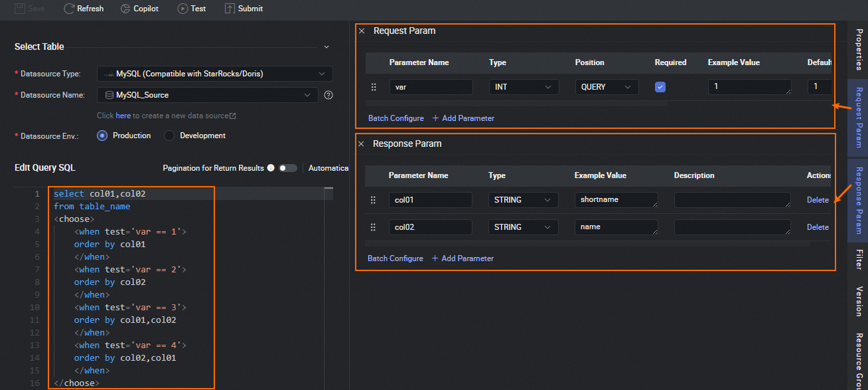Click the Example Value field containing shortname

coord(616,200)
